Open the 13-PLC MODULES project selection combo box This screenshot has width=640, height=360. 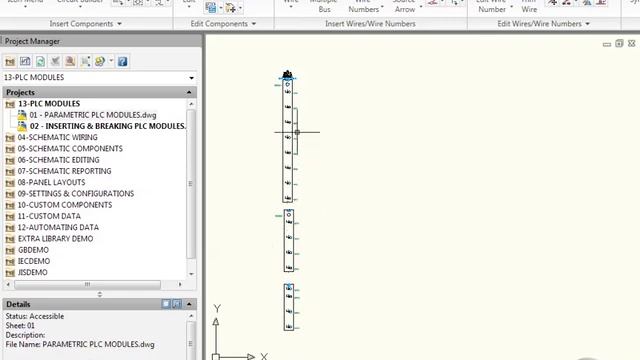click(x=99, y=78)
